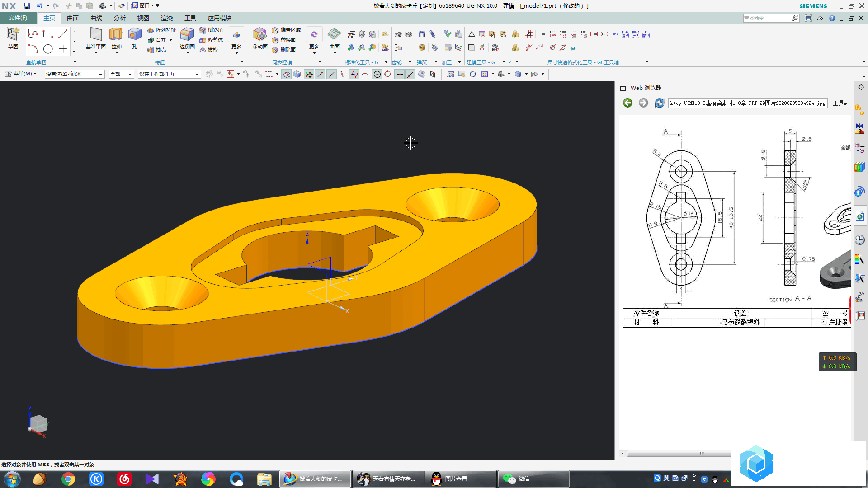Toggle Quadrant Point snap option
Screen dimensions: 868x488
[x=388, y=74]
